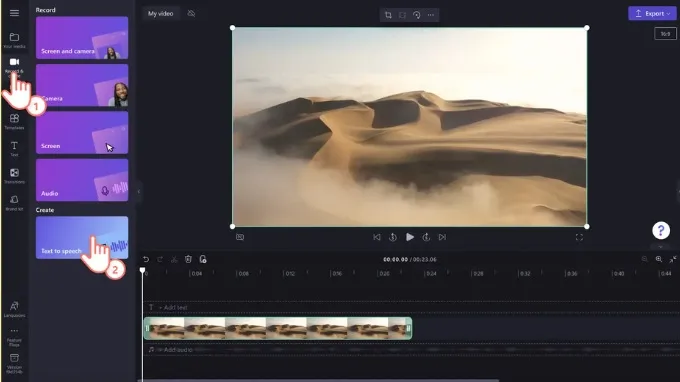
Task: Undo the last action
Action: tap(146, 259)
